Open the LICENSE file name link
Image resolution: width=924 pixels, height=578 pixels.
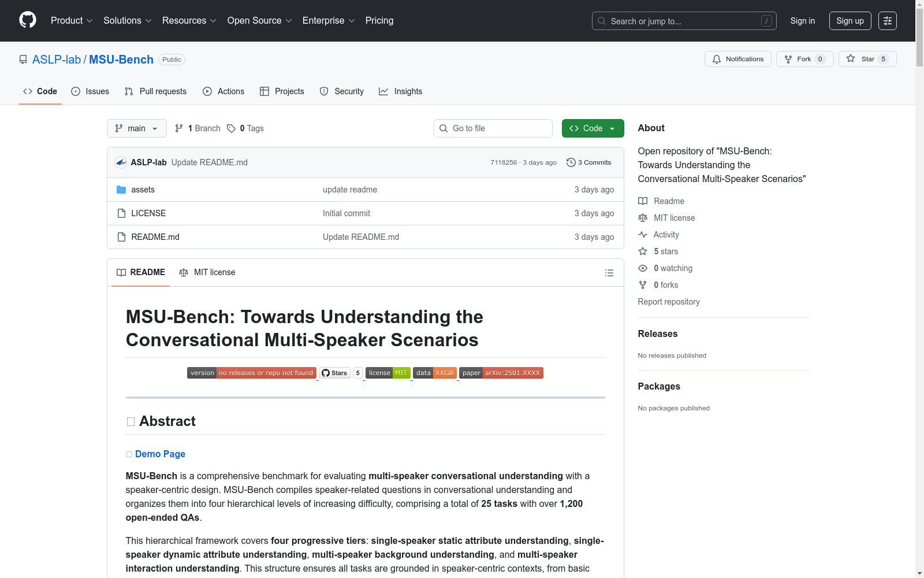coord(148,213)
